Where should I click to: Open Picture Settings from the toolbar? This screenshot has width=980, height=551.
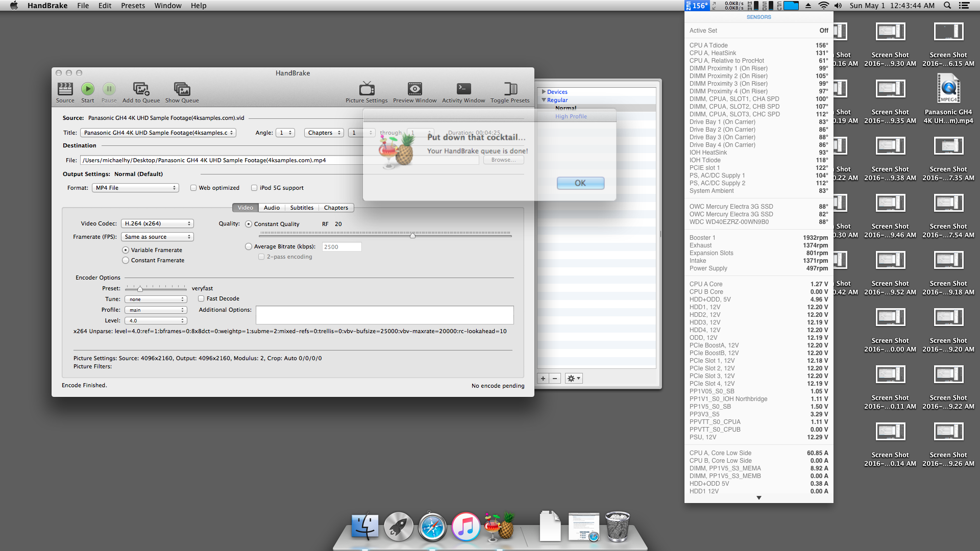(x=366, y=92)
